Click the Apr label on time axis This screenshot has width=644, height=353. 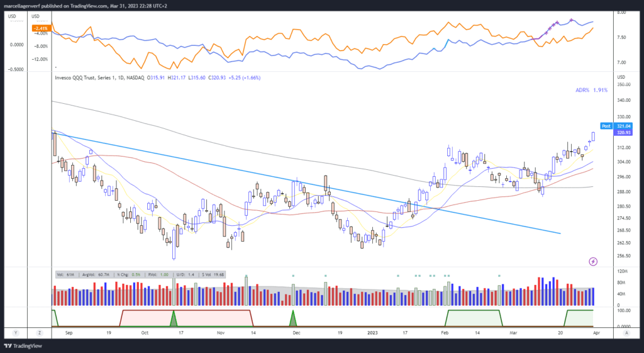click(596, 333)
